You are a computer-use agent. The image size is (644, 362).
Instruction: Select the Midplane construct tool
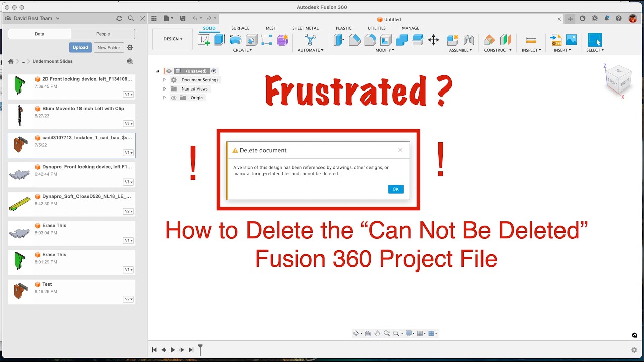505,40
